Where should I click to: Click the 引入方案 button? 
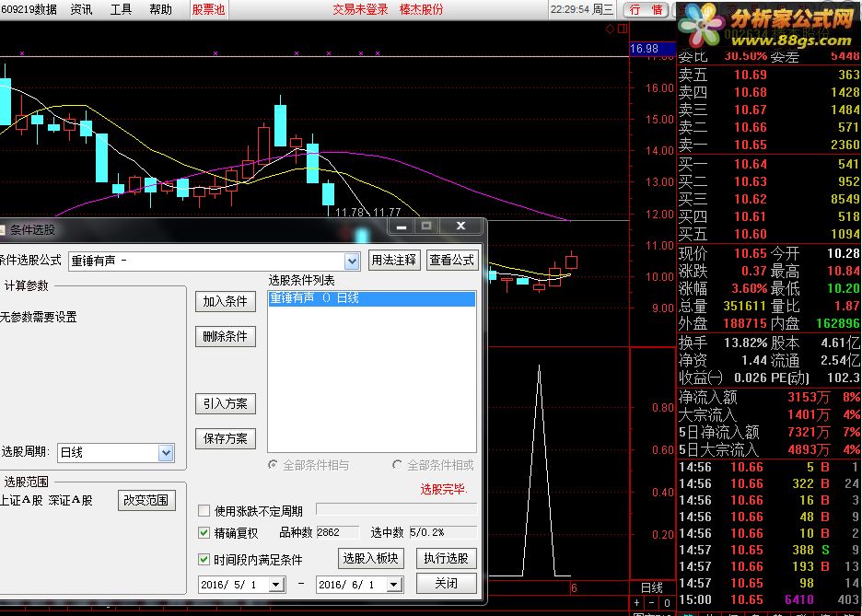(226, 404)
